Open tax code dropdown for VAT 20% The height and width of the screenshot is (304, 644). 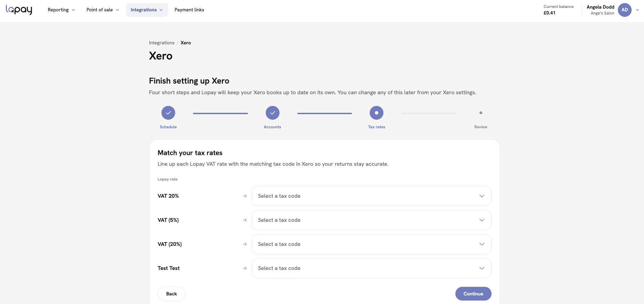click(x=371, y=196)
